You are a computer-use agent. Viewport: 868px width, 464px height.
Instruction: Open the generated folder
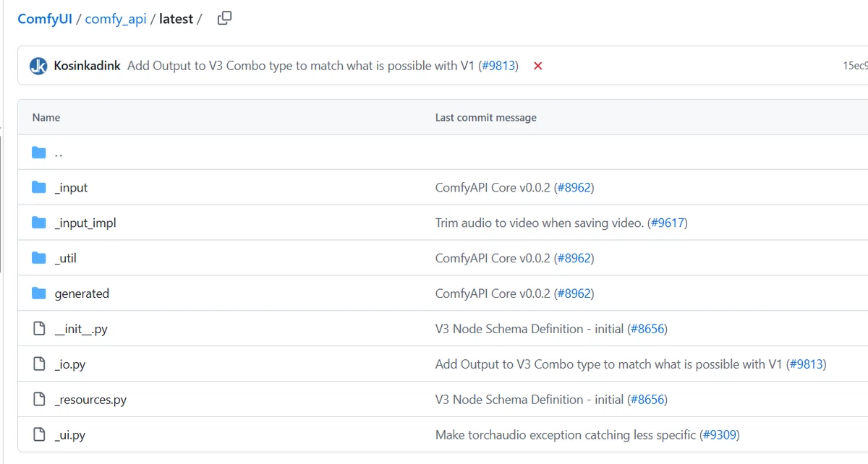click(82, 293)
